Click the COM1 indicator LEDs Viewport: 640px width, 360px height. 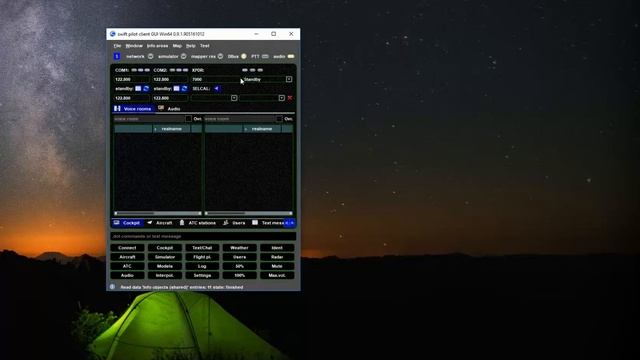[141, 70]
